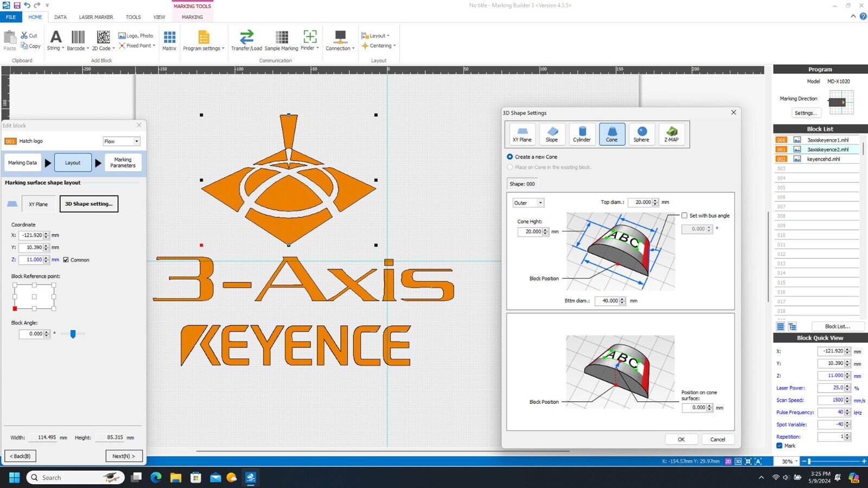Select the Z-MAP shape option
Screen dimensions: 868x488
(671, 134)
